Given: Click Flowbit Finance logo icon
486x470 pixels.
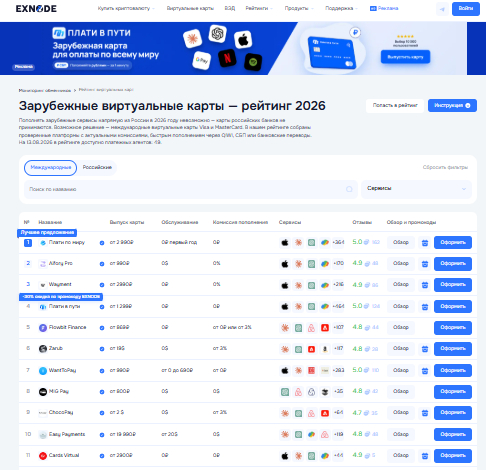Looking at the screenshot, I should [x=43, y=328].
